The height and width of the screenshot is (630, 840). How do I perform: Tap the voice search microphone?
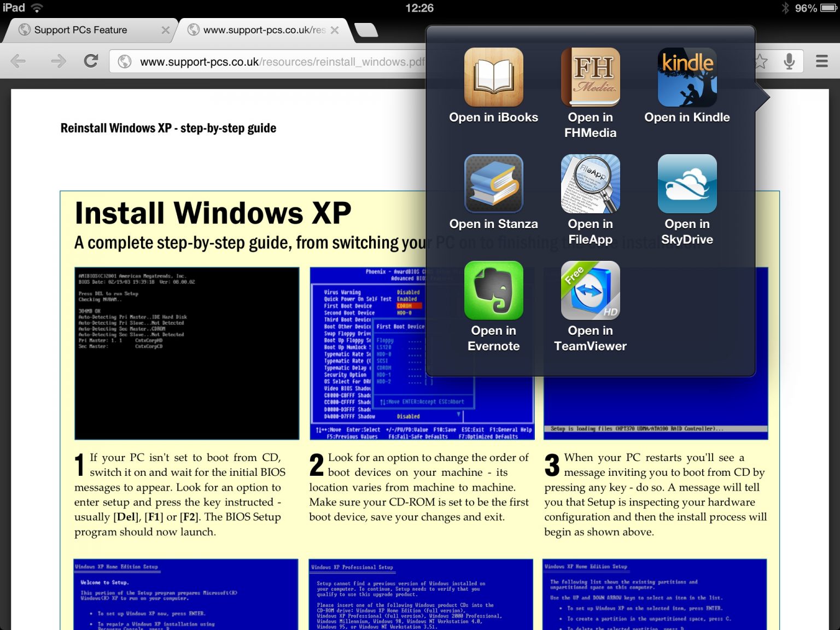[789, 61]
